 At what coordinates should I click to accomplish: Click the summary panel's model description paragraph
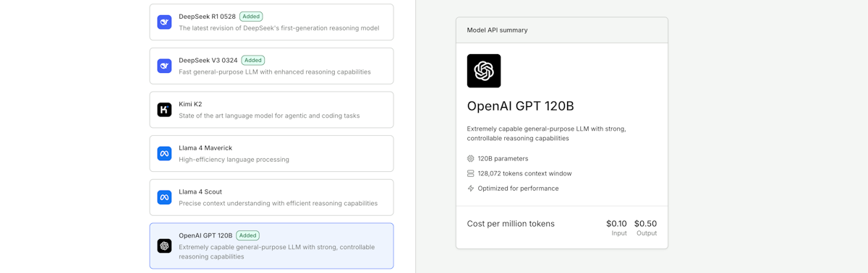547,134
